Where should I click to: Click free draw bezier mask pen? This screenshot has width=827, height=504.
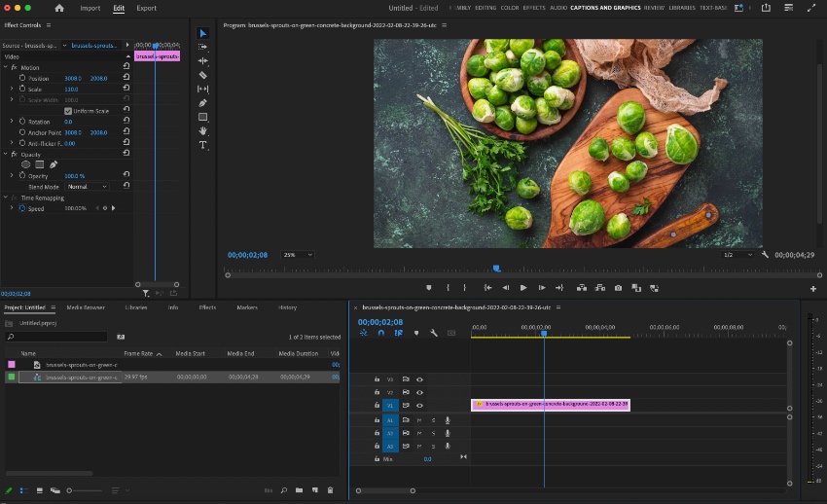[54, 164]
